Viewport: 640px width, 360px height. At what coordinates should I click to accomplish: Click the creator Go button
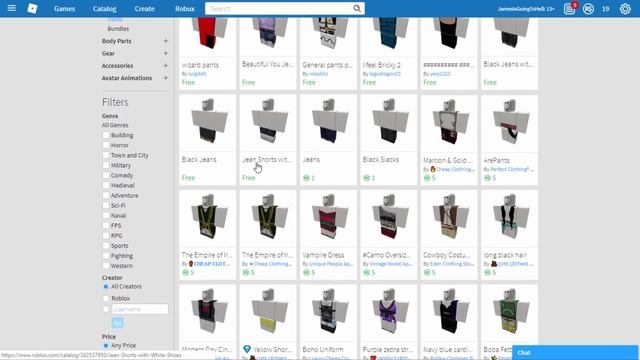pos(118,323)
